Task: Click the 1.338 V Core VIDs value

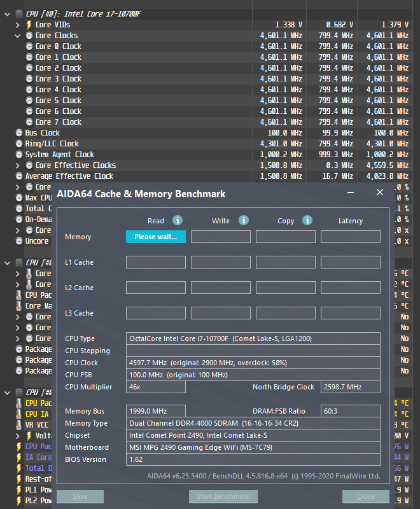Action: [288, 25]
